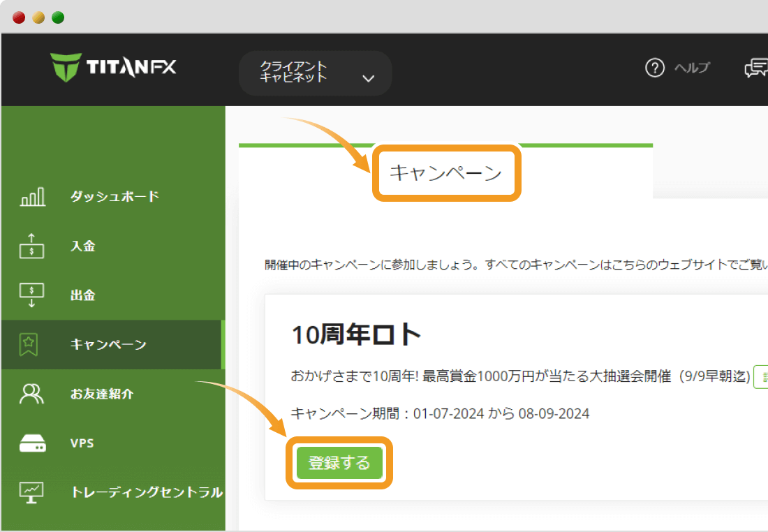
Task: Open the ヘルプ link in the header
Action: pyautogui.click(x=692, y=68)
